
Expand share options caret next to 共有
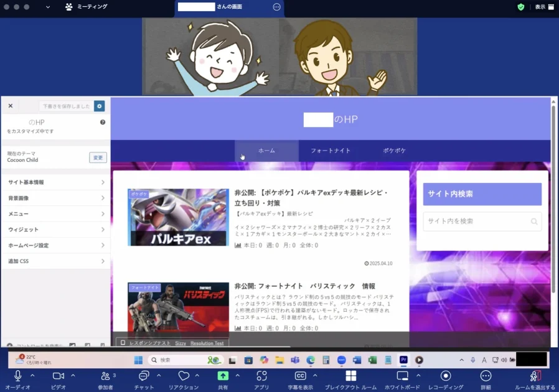pos(237,376)
